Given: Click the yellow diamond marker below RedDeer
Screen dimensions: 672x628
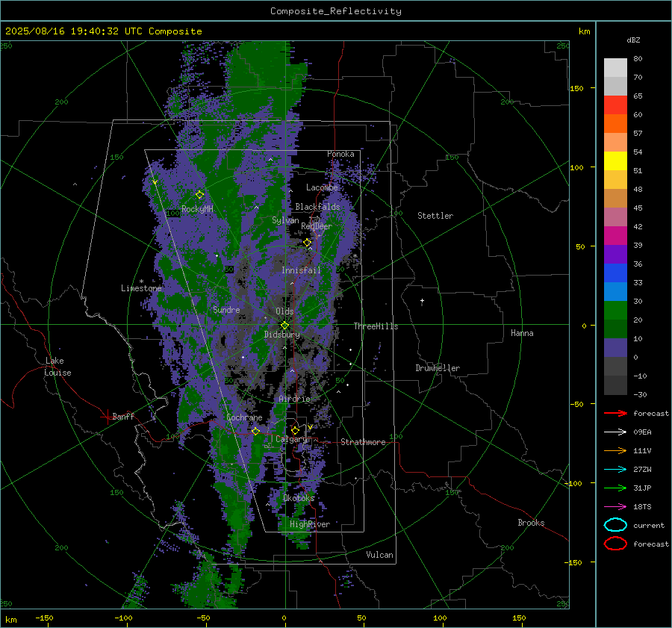Looking at the screenshot, I should click(308, 243).
